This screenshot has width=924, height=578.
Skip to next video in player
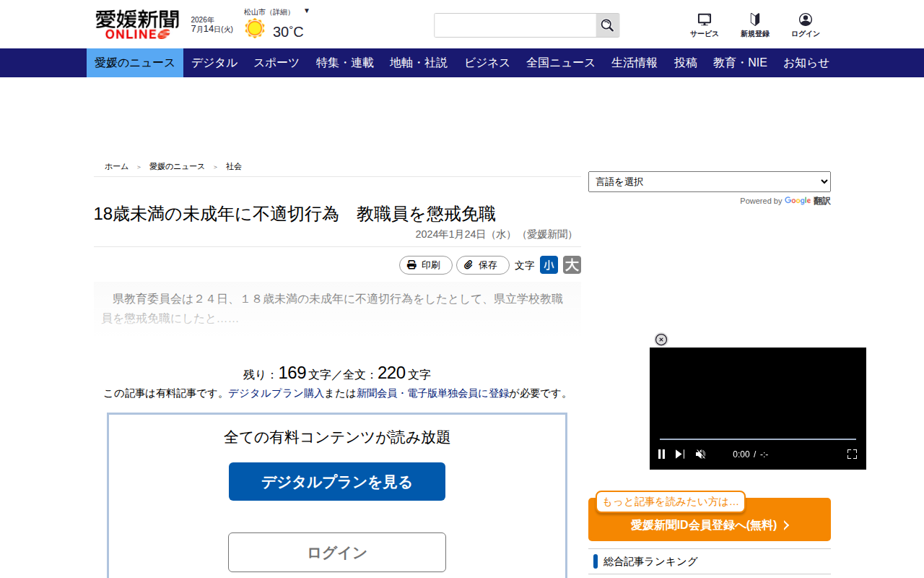(x=680, y=454)
